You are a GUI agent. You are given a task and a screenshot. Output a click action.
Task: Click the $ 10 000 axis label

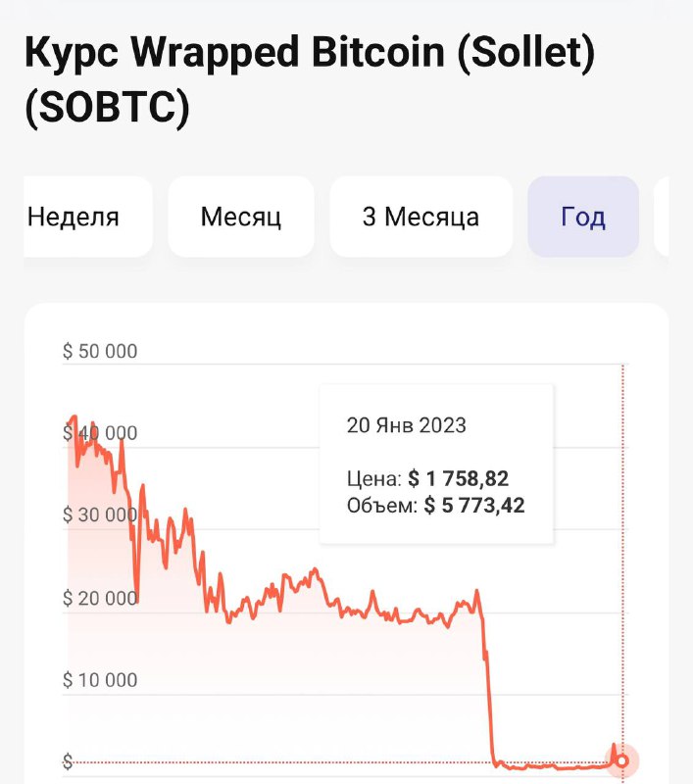pos(100,680)
